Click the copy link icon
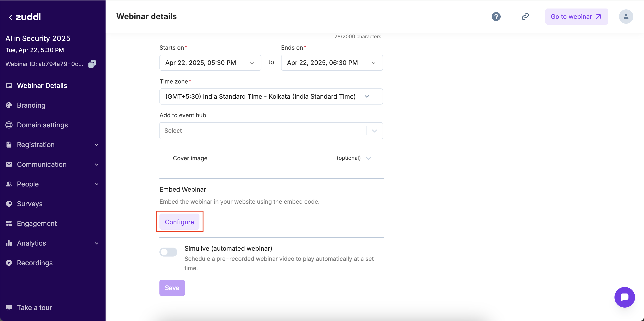This screenshot has width=644, height=321. tap(525, 17)
